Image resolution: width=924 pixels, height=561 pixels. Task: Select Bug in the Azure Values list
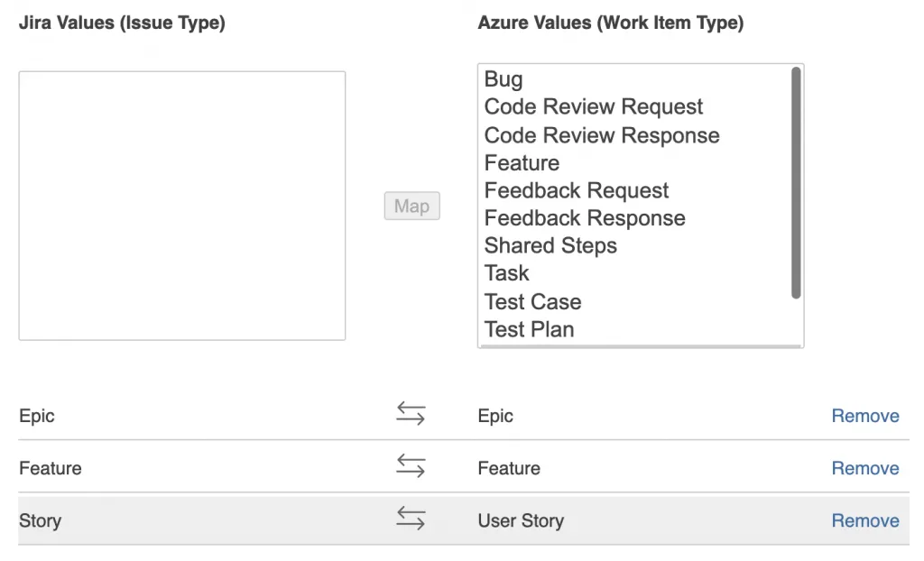pyautogui.click(x=503, y=79)
